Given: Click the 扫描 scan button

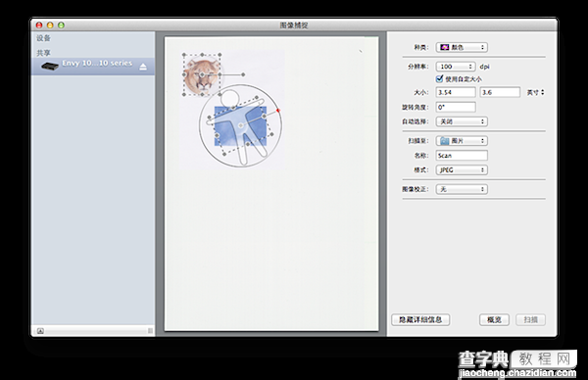Looking at the screenshot, I should pyautogui.click(x=530, y=319).
